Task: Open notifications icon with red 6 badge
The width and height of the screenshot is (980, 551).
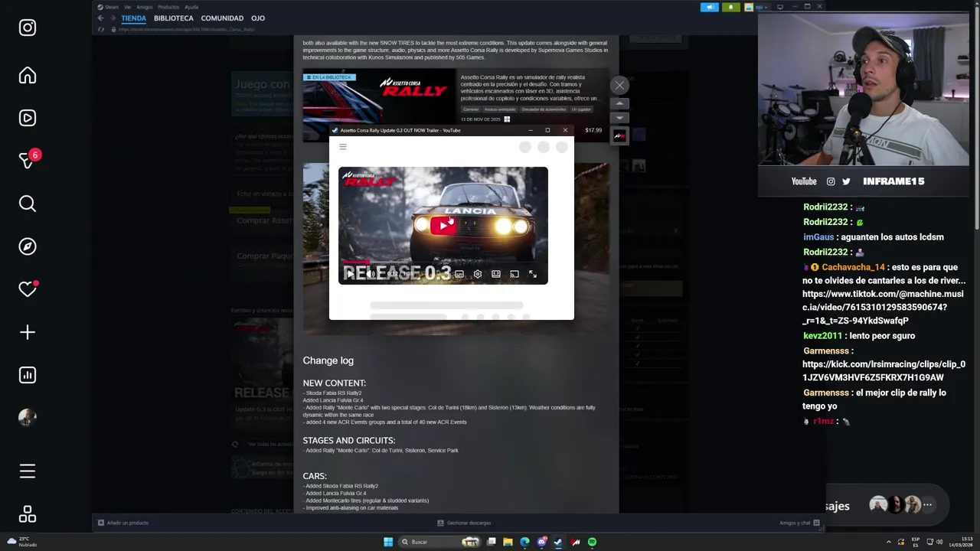Action: click(28, 160)
